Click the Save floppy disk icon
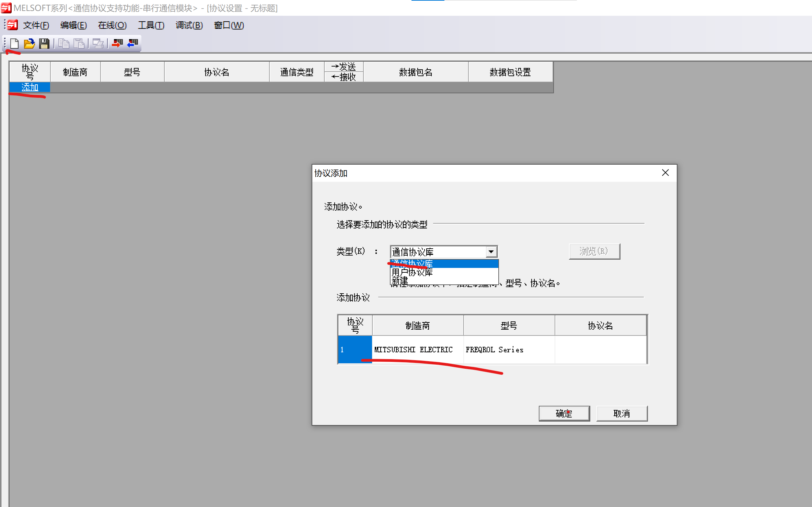The height and width of the screenshot is (507, 812). [44, 44]
